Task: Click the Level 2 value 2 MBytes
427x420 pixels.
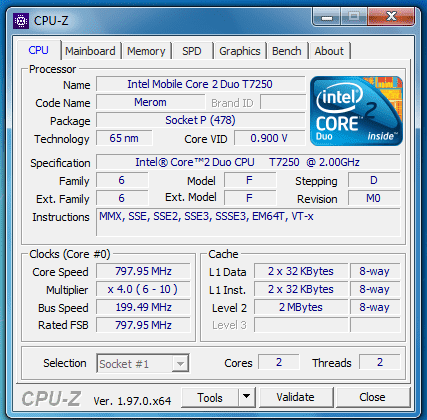Action: point(301,307)
